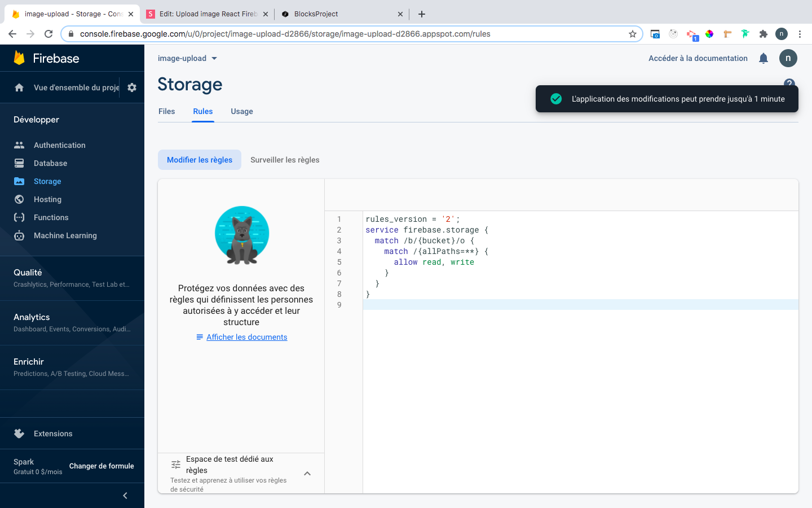Click browser back arrow

12,34
